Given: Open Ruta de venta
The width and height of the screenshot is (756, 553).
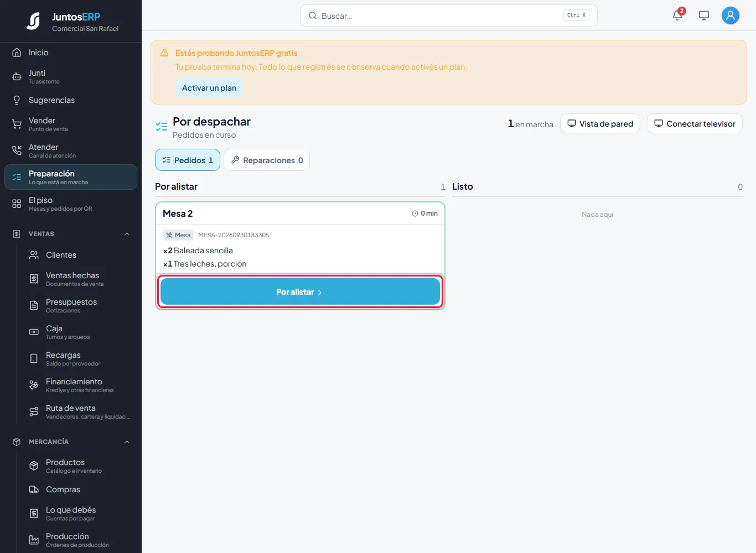Looking at the screenshot, I should (79, 412).
